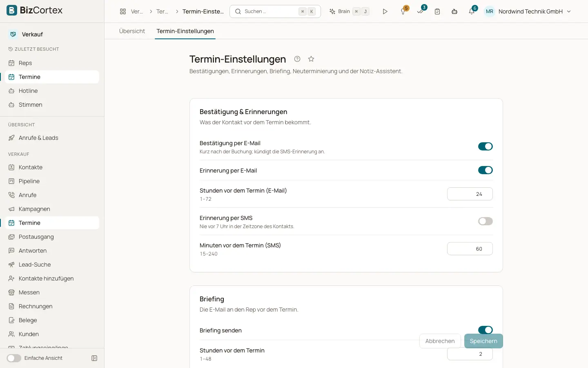588x368 pixels.
Task: Disable the Bestätigung per E-Mail toggle
Action: click(486, 146)
